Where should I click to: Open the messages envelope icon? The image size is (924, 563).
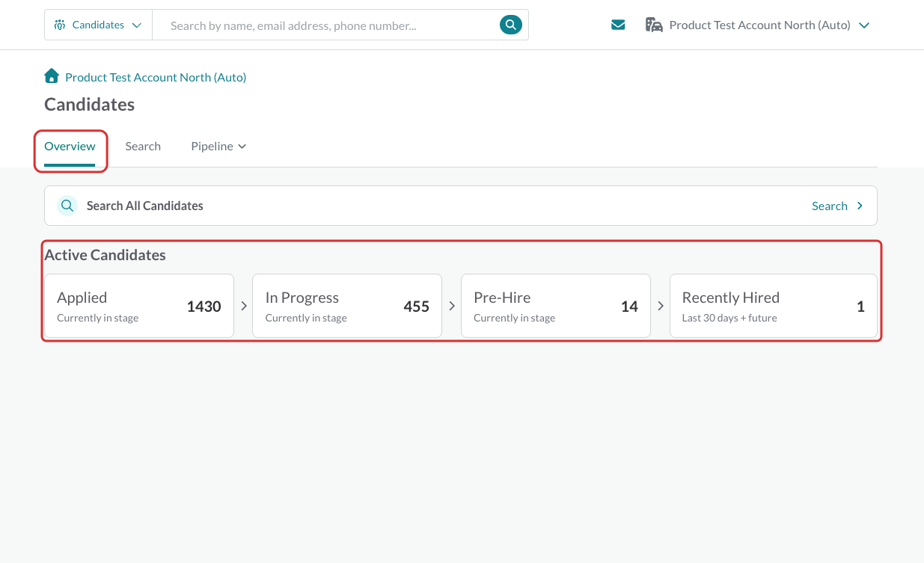(618, 25)
